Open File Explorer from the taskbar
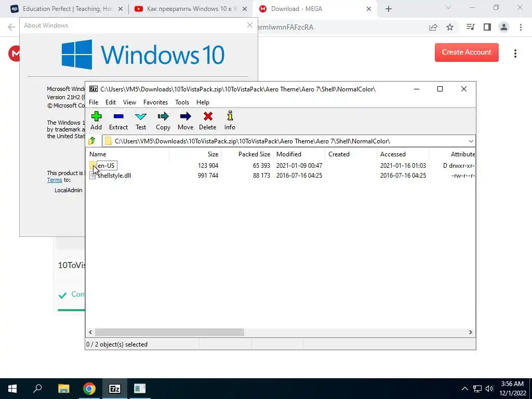The height and width of the screenshot is (399, 532). click(63, 389)
